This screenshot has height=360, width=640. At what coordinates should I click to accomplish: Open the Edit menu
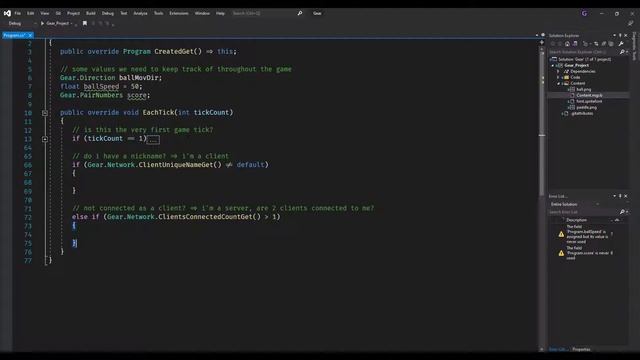point(31,13)
